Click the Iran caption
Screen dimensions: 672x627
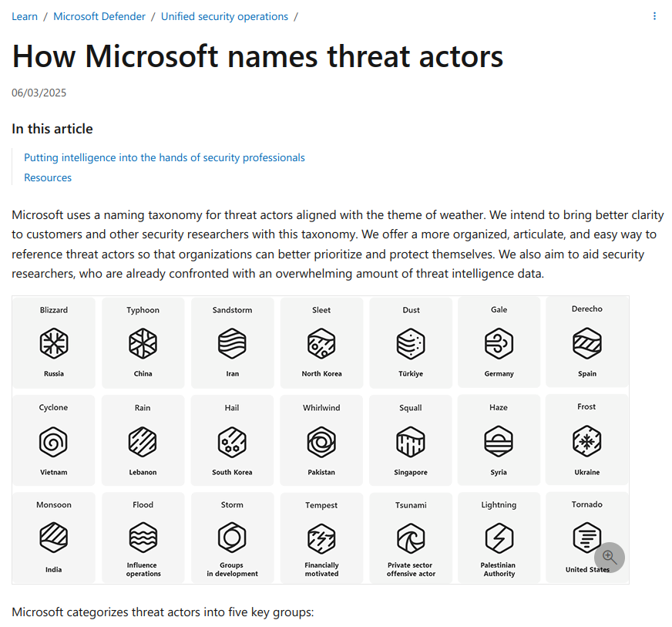232,373
